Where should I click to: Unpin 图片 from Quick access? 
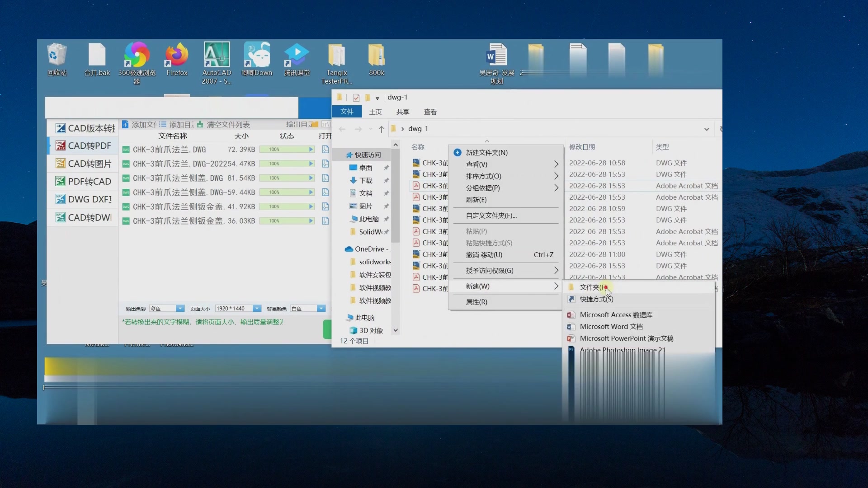(x=386, y=206)
